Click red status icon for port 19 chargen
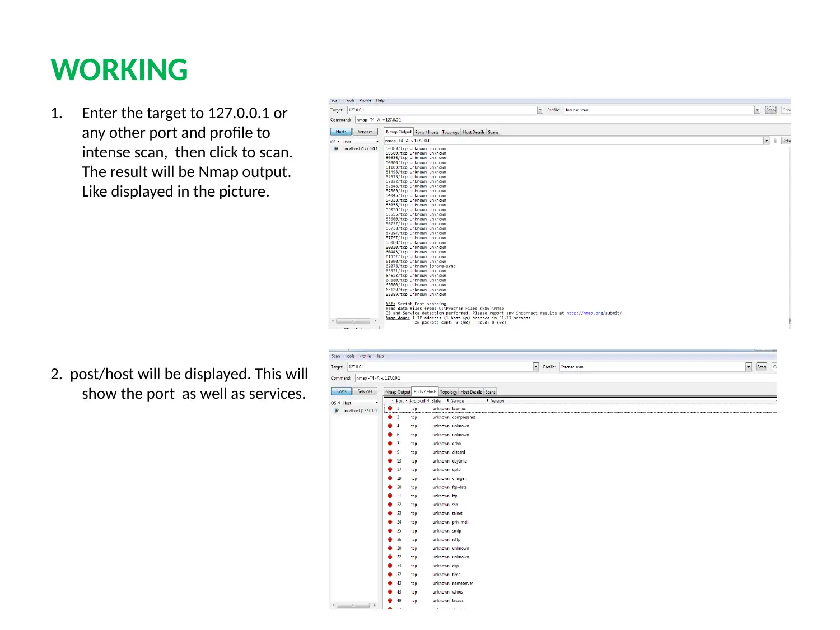840x630 pixels. point(390,478)
